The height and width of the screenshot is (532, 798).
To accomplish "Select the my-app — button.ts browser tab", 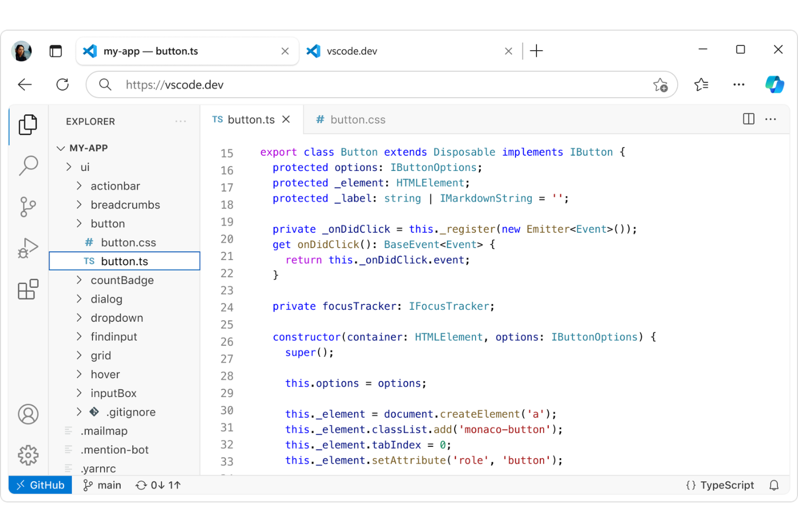I will pyautogui.click(x=188, y=51).
